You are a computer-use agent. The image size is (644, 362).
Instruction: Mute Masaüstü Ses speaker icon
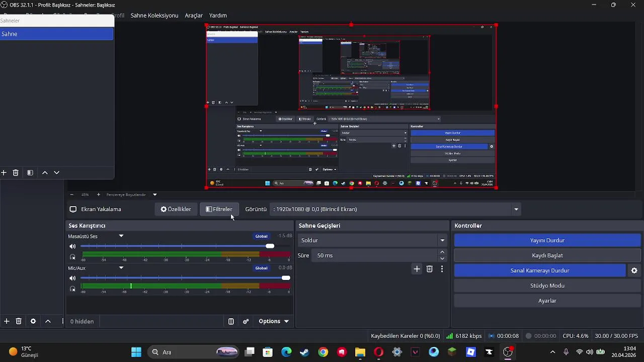pyautogui.click(x=72, y=246)
